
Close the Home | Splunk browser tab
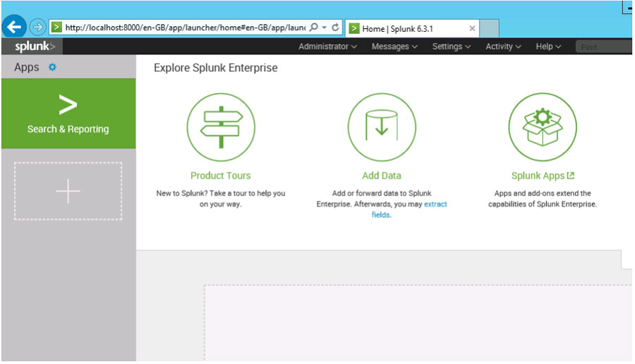pos(472,29)
